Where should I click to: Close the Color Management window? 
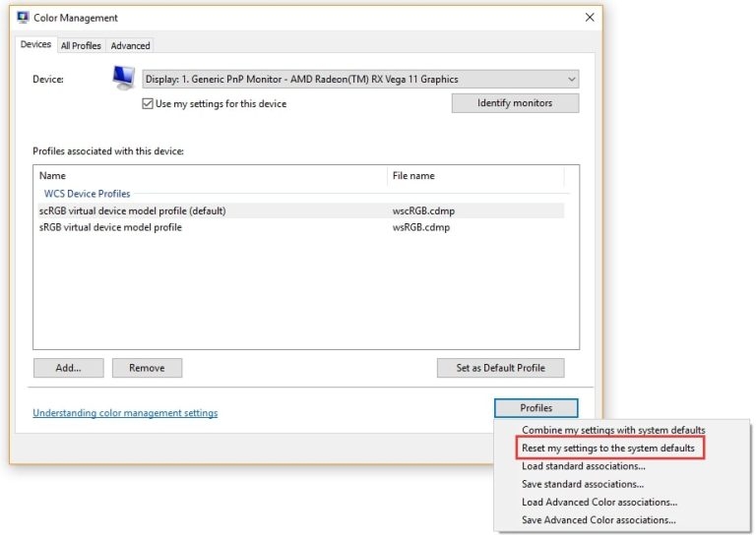590,18
